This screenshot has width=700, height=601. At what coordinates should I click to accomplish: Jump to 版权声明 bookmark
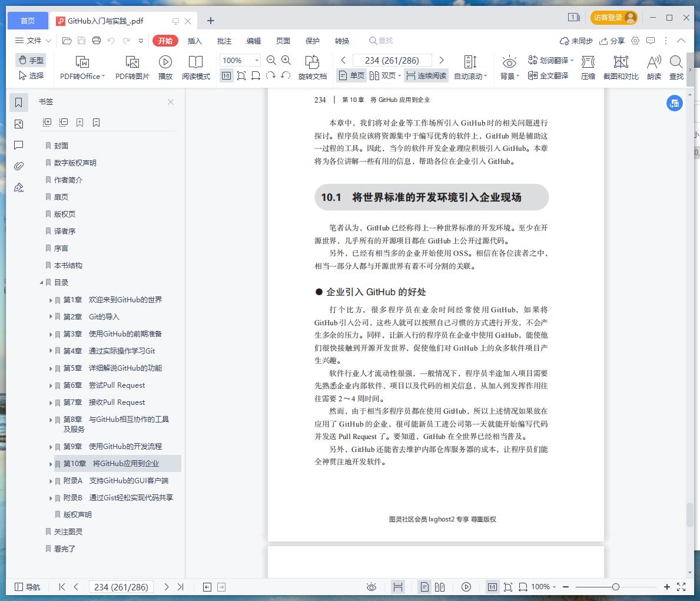point(77,515)
